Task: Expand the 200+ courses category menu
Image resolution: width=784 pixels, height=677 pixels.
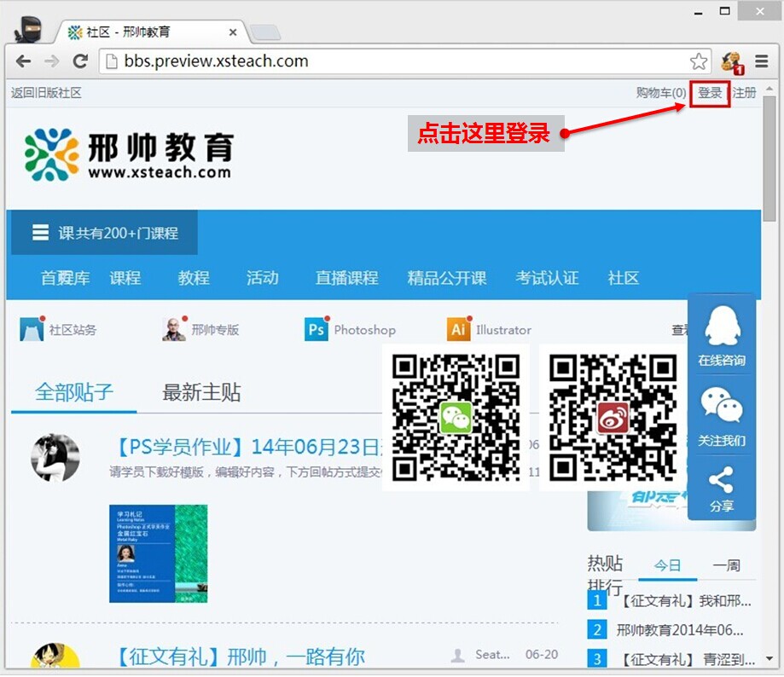Action: [104, 233]
